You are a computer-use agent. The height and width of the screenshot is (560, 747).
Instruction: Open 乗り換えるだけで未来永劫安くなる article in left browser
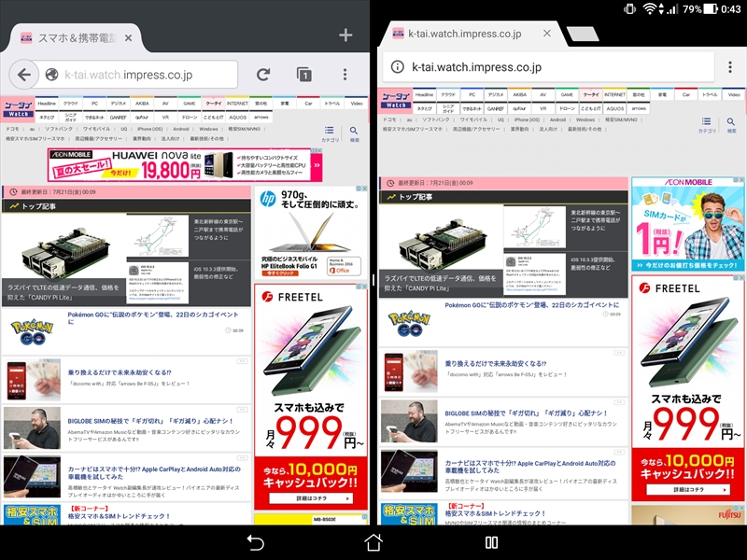coord(126,380)
